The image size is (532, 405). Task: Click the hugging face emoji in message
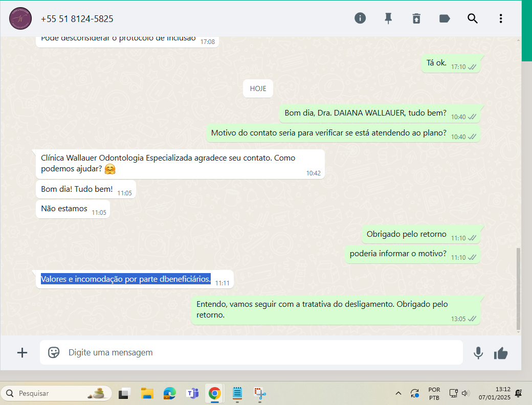110,169
